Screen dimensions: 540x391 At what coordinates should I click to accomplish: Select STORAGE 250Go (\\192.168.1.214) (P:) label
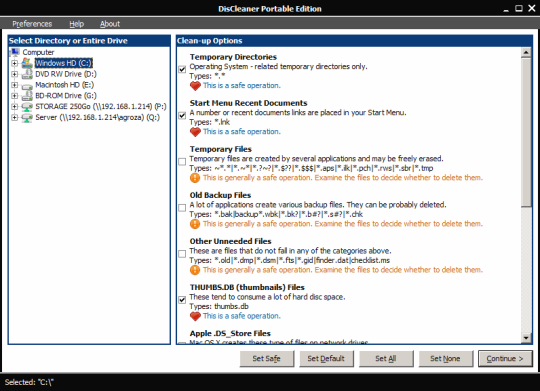pos(101,106)
